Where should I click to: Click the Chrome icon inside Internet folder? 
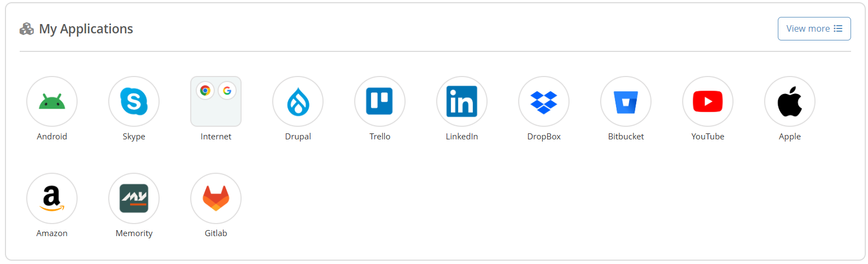coord(206,90)
